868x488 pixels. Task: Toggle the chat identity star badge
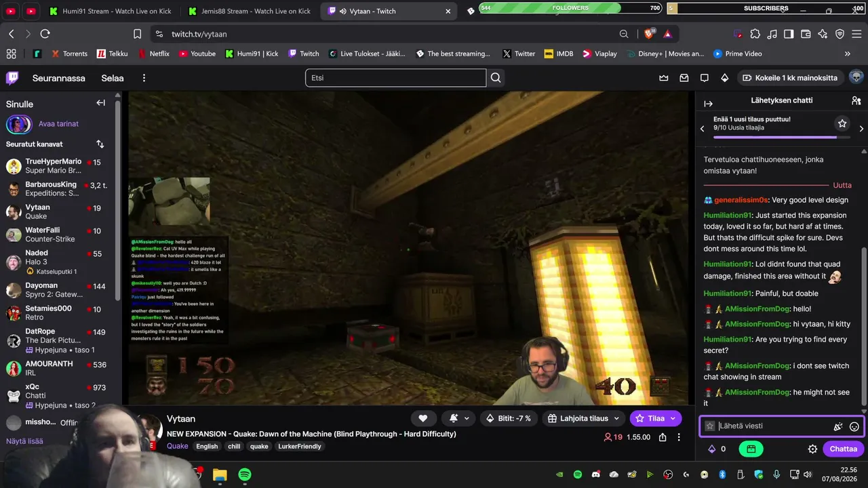coord(710,426)
